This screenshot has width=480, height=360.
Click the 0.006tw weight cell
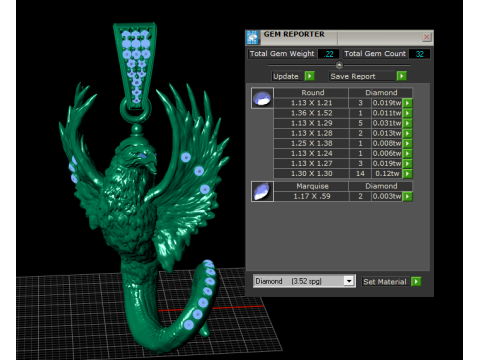tap(387, 154)
